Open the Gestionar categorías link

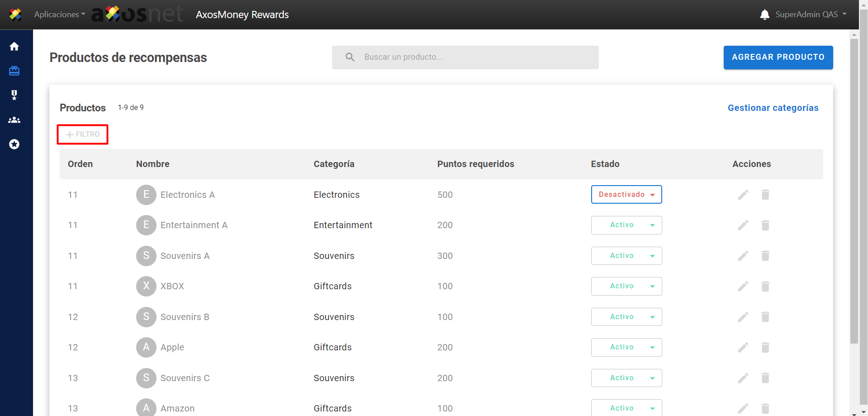[773, 108]
